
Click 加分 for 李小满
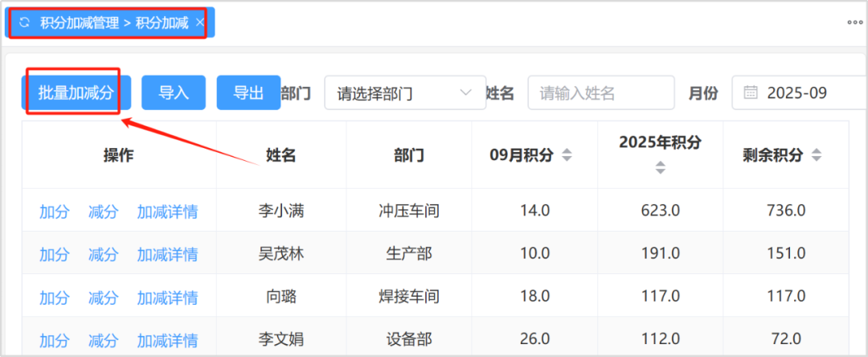[x=55, y=211]
